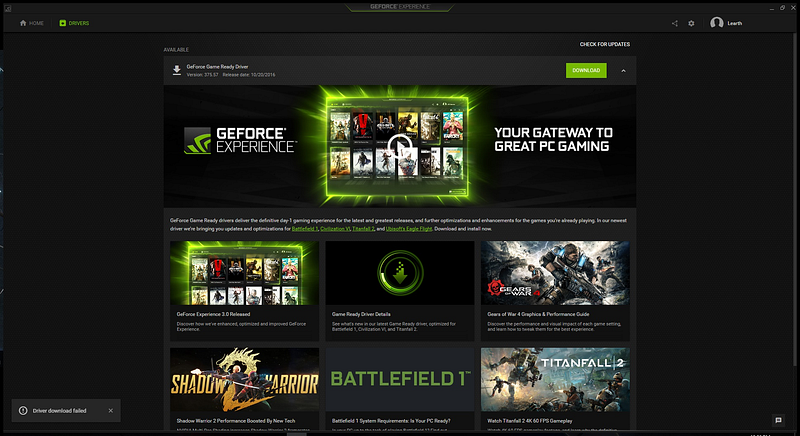Click the driver version 375.57 text
Image resolution: width=800 pixels, height=436 pixels.
(203, 74)
